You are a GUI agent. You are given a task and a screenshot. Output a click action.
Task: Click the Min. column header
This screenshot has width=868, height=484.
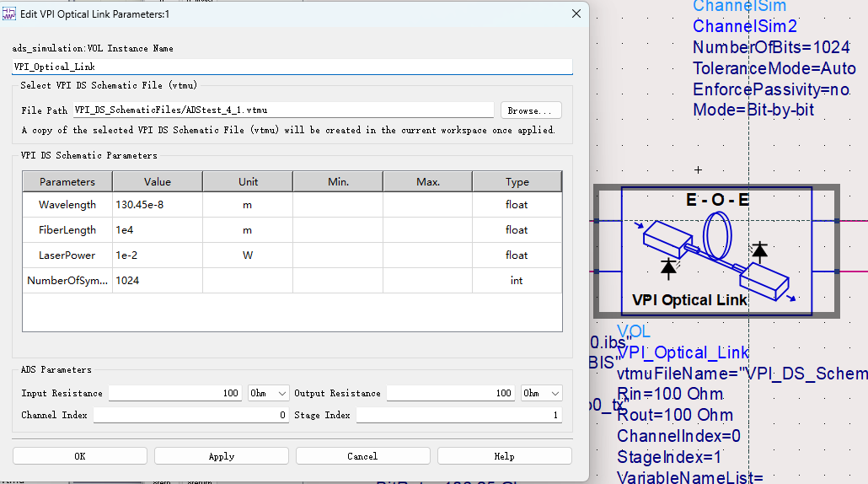tap(338, 181)
